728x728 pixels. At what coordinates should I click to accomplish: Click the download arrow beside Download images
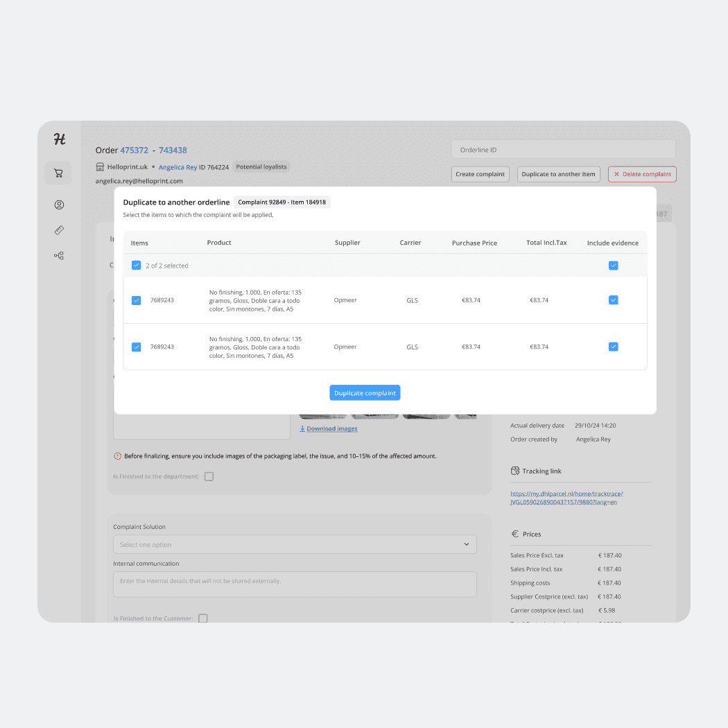(302, 428)
